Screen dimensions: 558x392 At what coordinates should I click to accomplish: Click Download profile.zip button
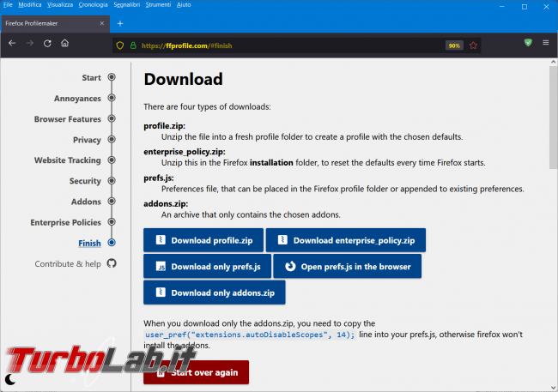(203, 240)
